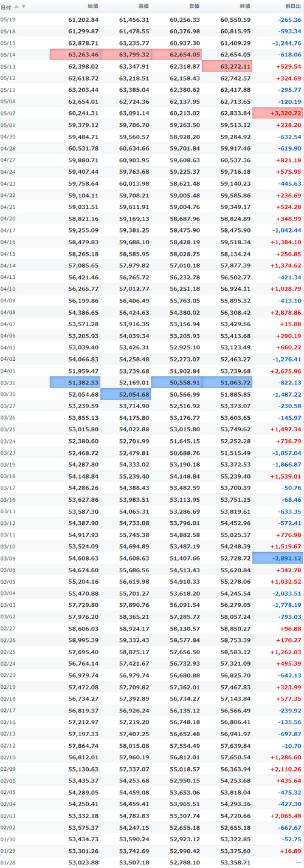The width and height of the screenshot is (304, 868).
Task: Select the change value -265.36
Action: pos(288,20)
